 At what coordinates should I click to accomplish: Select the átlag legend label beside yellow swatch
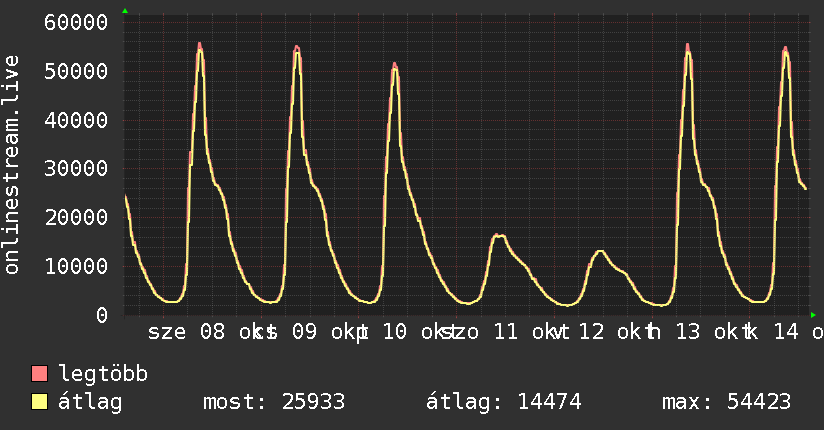coord(90,402)
